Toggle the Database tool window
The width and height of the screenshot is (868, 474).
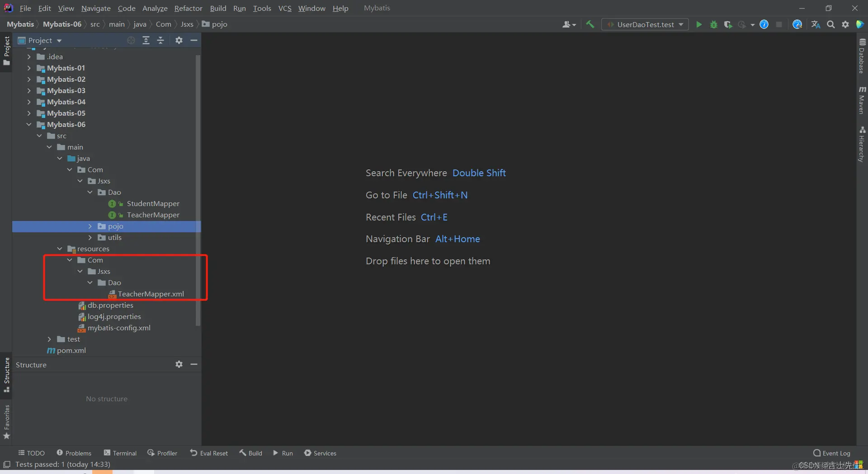tap(862, 56)
